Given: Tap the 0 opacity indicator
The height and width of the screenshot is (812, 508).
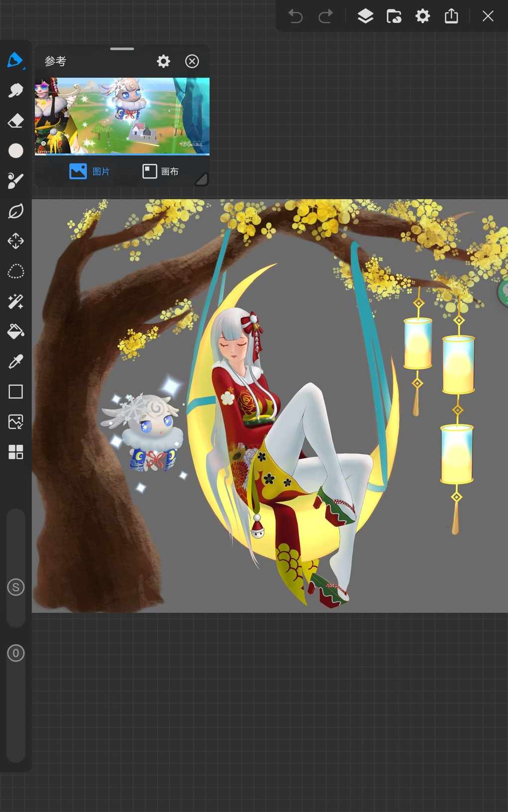Looking at the screenshot, I should [15, 653].
